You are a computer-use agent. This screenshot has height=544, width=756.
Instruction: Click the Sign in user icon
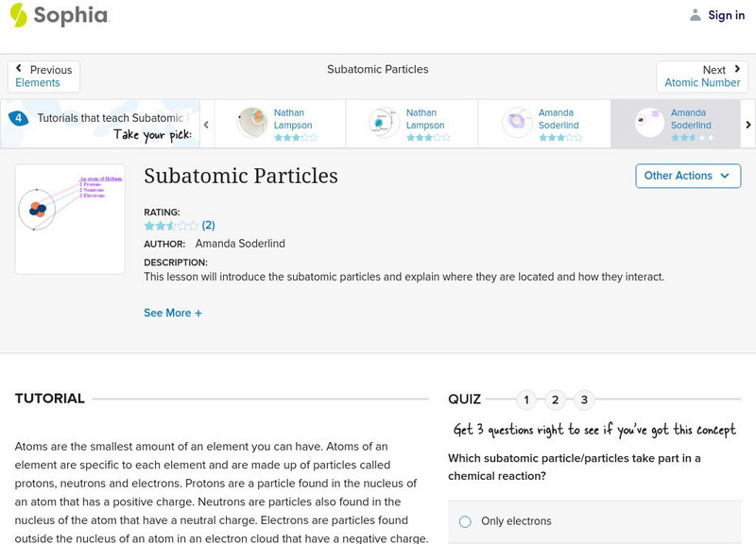(x=696, y=15)
